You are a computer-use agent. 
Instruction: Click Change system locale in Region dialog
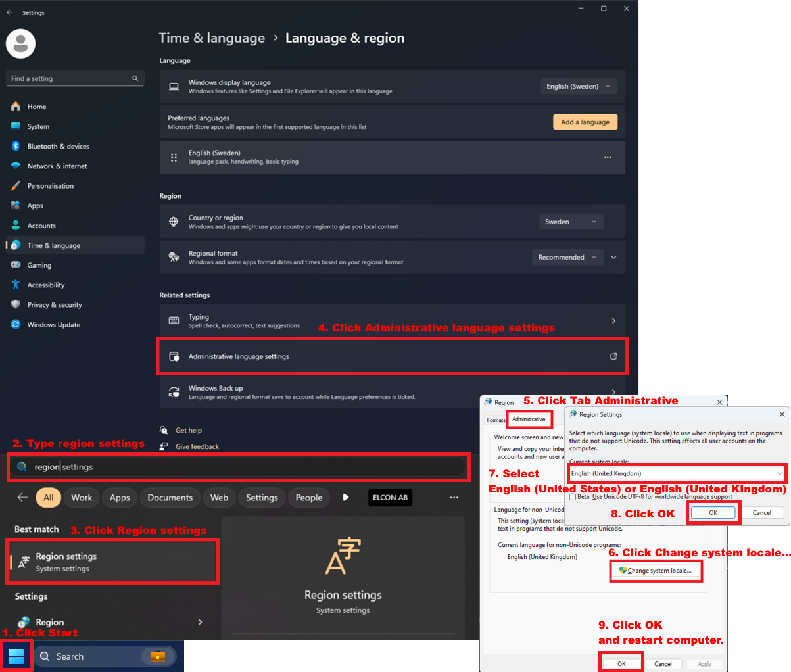click(656, 570)
